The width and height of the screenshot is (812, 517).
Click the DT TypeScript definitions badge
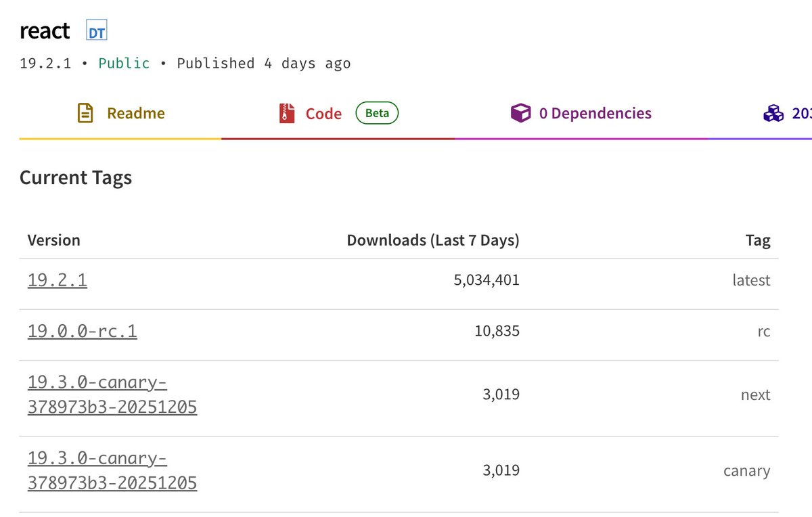(x=97, y=31)
